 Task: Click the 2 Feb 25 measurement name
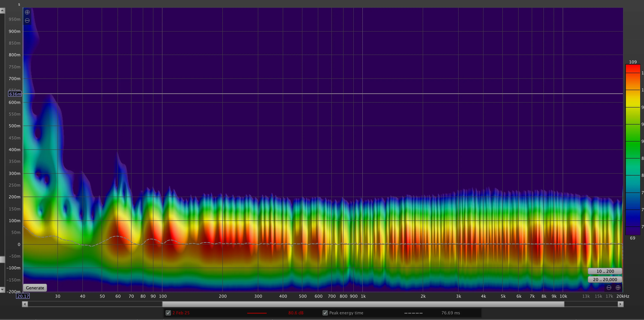pyautogui.click(x=181, y=313)
